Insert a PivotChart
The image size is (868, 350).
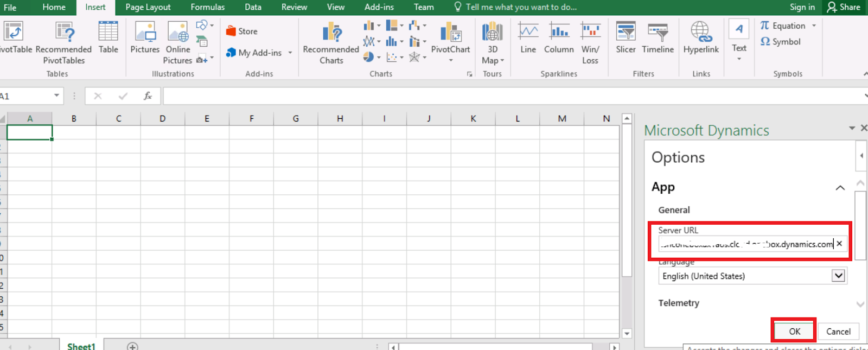coord(450,38)
